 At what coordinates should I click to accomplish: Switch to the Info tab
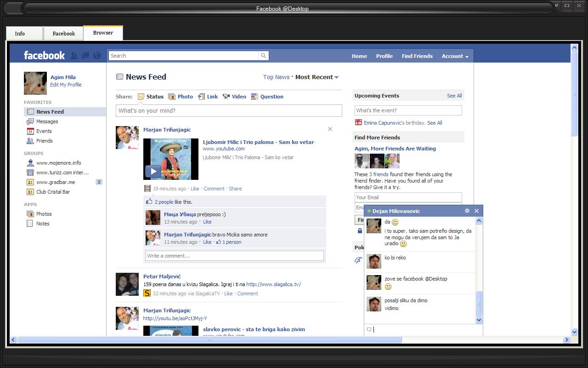24,33
